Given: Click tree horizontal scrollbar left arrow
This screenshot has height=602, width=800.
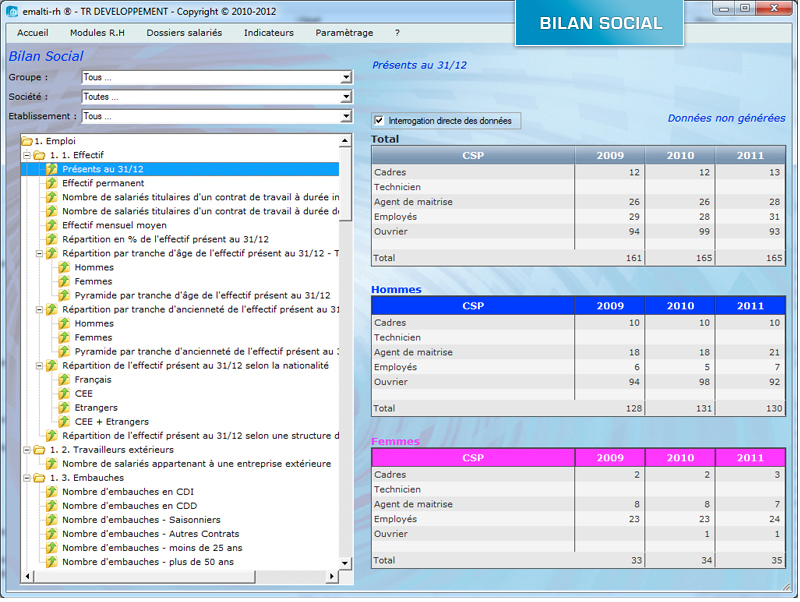Looking at the screenshot, I should [x=27, y=576].
